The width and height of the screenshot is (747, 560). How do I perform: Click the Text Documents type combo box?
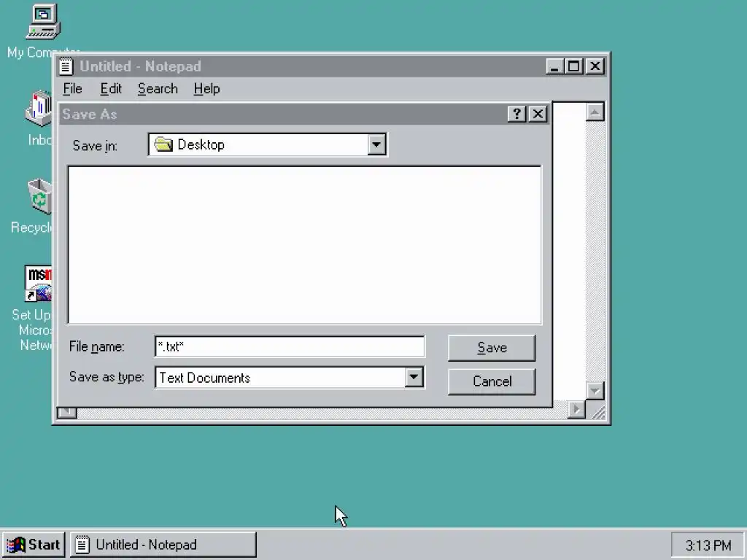pyautogui.click(x=289, y=378)
